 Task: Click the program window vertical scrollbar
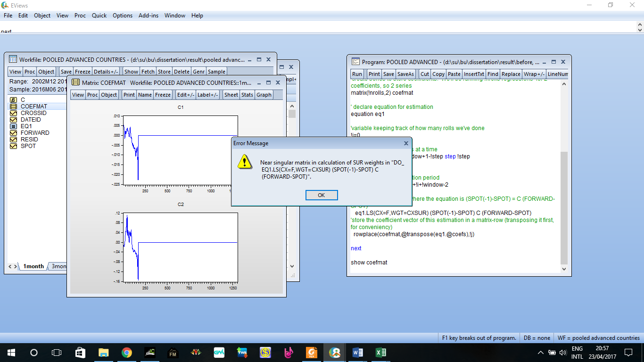[564, 207]
